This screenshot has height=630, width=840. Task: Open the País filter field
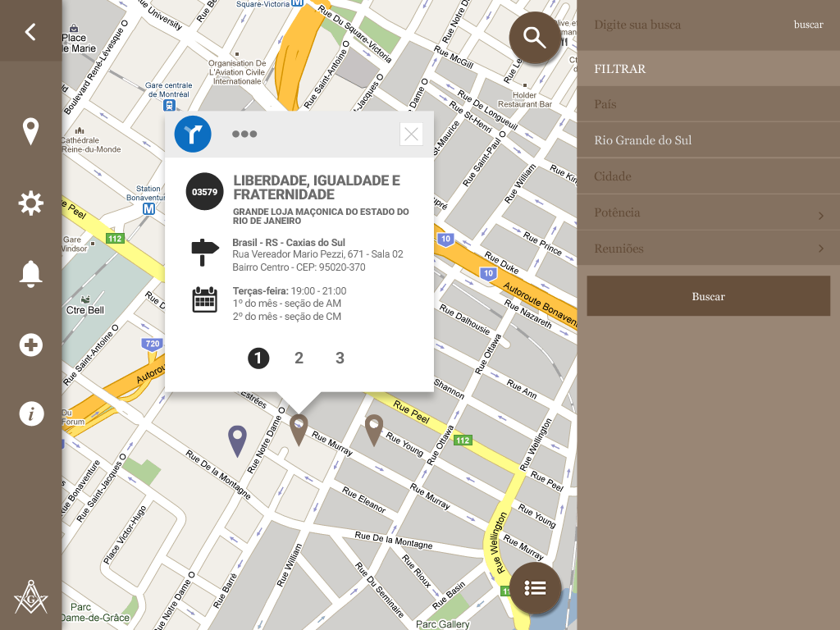[x=708, y=104]
